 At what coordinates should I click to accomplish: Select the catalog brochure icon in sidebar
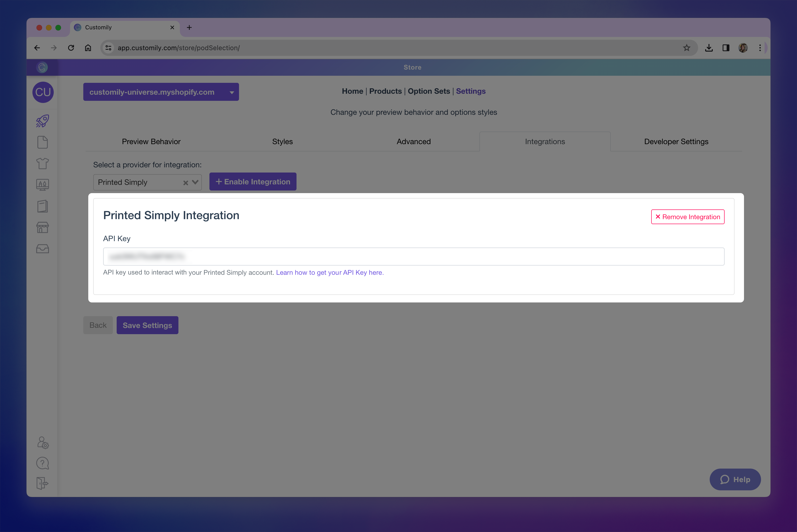point(42,206)
